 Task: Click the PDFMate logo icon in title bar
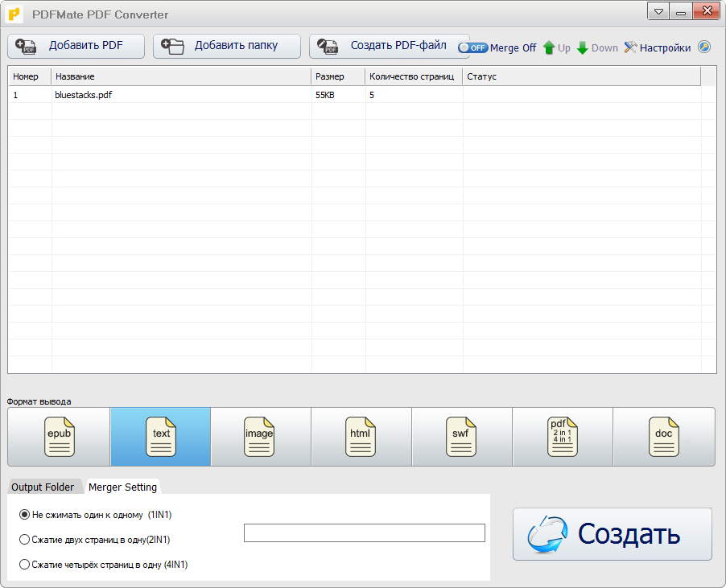[x=14, y=14]
